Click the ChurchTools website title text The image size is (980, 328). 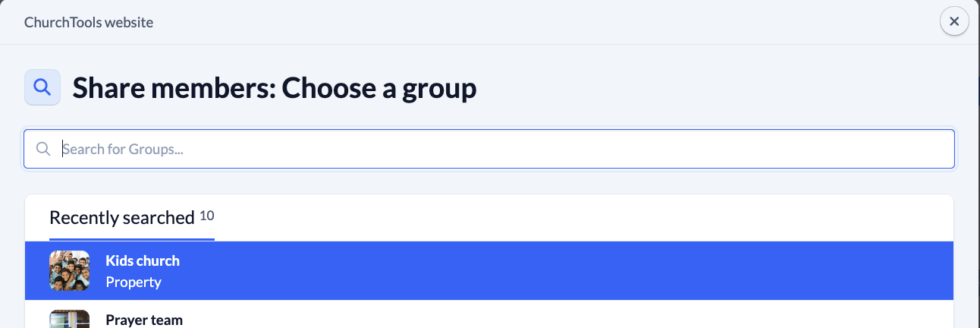coord(89,22)
